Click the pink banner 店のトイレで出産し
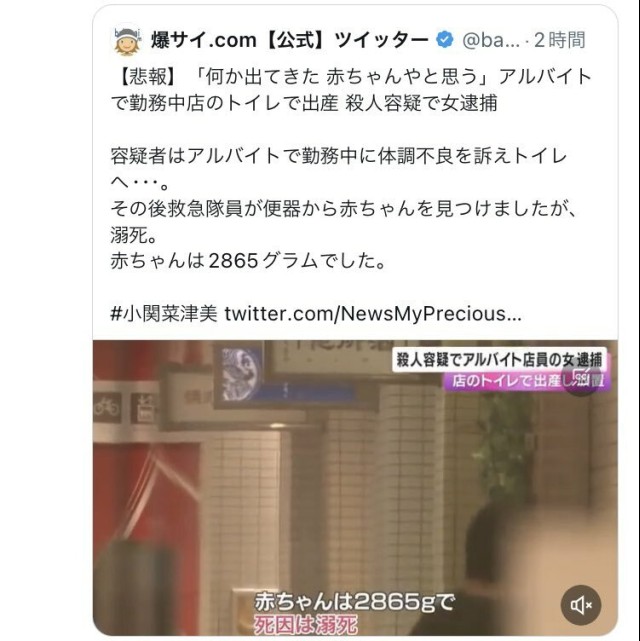 coord(527,381)
